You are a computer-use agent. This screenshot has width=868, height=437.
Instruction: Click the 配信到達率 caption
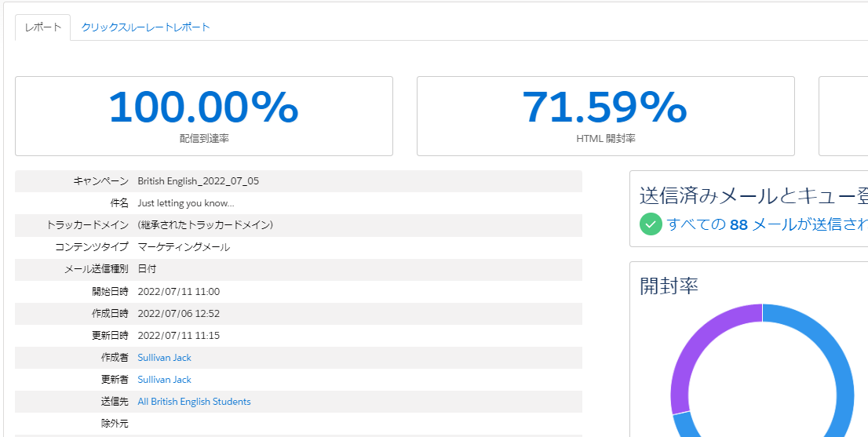(204, 138)
